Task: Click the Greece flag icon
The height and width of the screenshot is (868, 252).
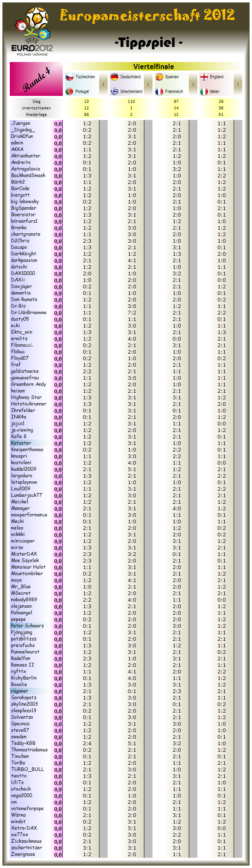Action: click(x=114, y=92)
